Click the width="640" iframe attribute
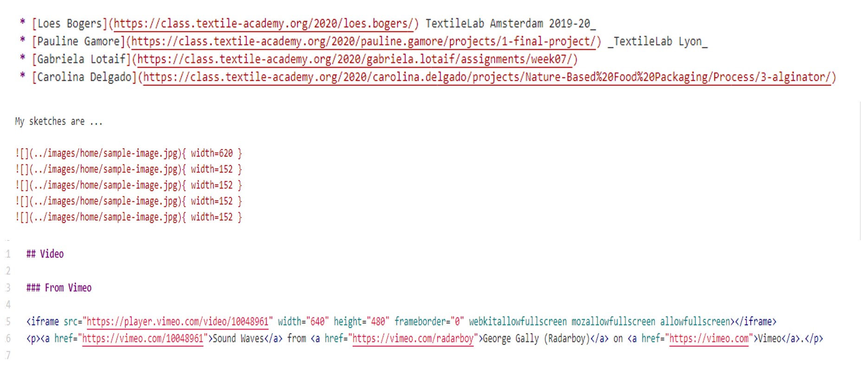The height and width of the screenshot is (365, 868). point(303,322)
